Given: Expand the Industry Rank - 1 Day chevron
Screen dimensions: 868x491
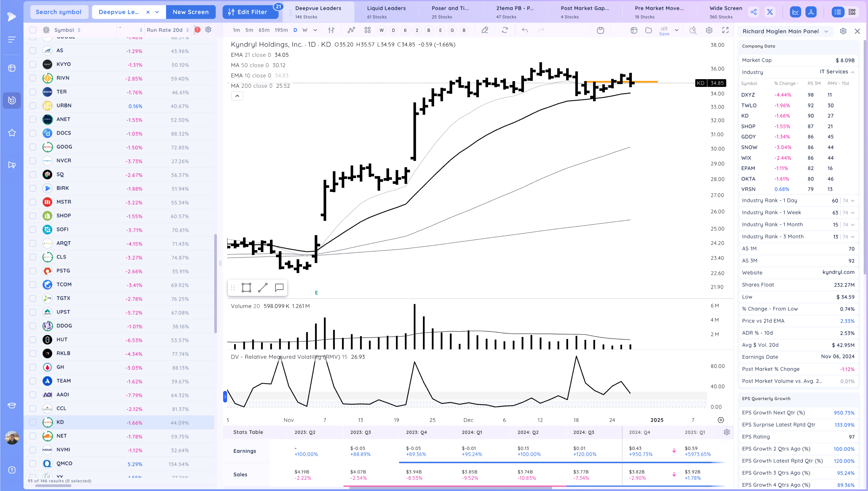Looking at the screenshot, I should pyautogui.click(x=853, y=201).
